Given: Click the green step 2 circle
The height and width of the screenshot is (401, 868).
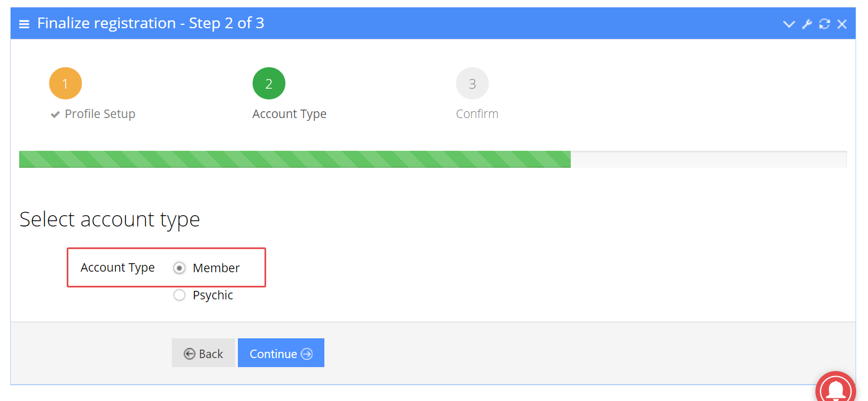Looking at the screenshot, I should point(269,84).
